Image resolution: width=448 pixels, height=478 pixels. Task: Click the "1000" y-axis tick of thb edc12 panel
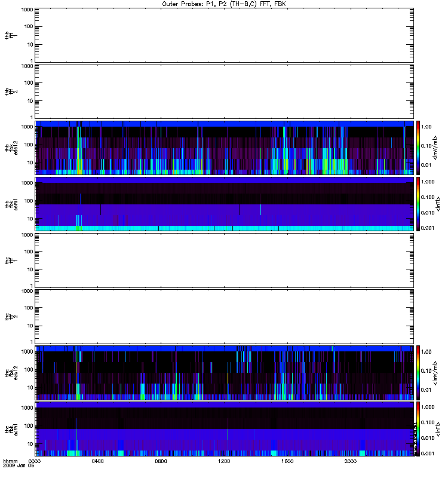[27, 127]
